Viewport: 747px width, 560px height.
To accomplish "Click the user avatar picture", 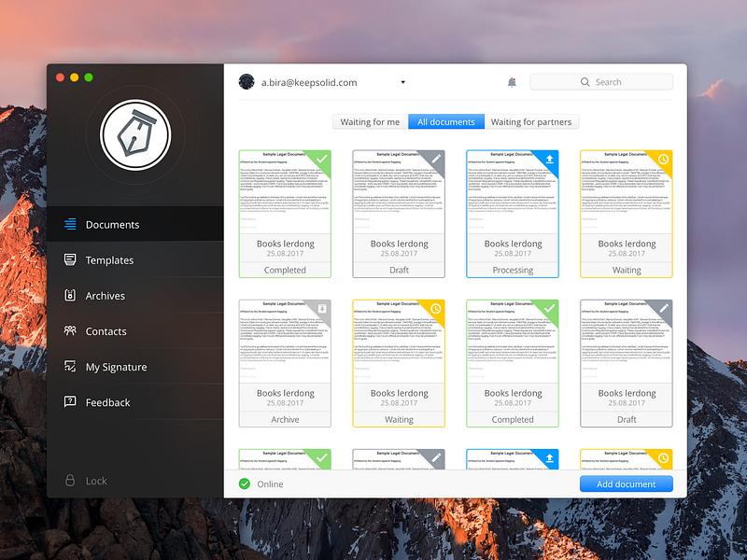I will click(x=247, y=82).
